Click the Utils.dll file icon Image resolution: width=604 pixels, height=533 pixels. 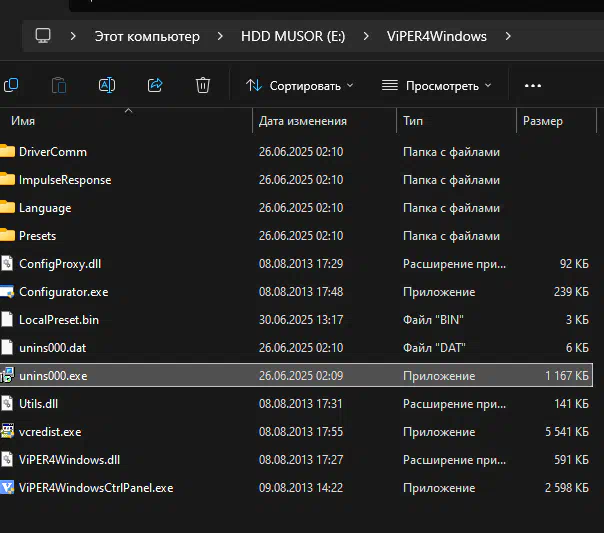click(x=7, y=404)
